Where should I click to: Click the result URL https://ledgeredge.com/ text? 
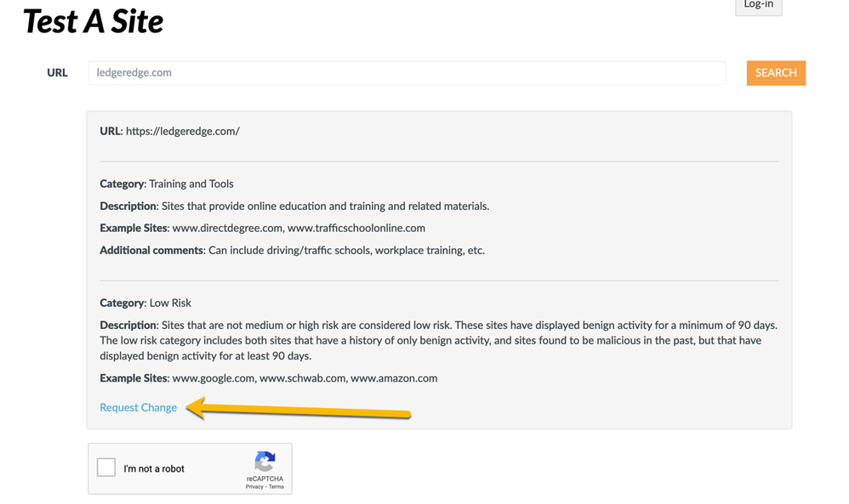pyautogui.click(x=182, y=131)
